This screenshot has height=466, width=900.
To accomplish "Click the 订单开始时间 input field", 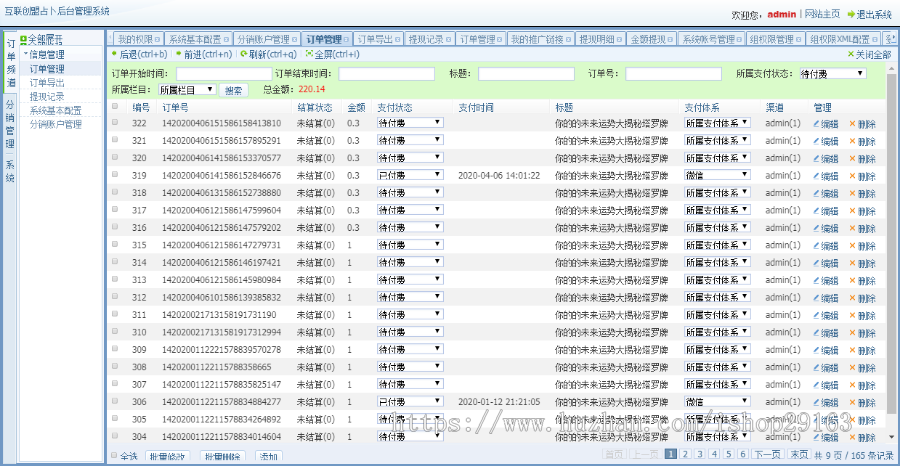I will pyautogui.click(x=224, y=74).
